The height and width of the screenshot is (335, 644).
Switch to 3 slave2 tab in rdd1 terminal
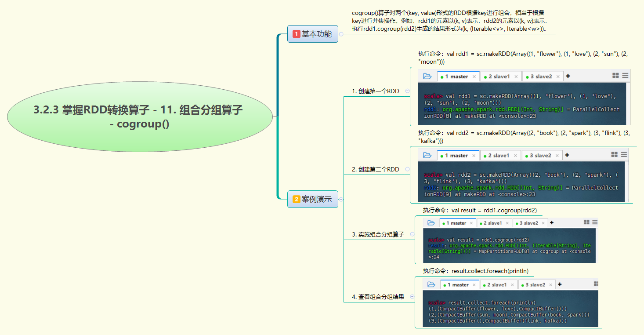pos(543,76)
